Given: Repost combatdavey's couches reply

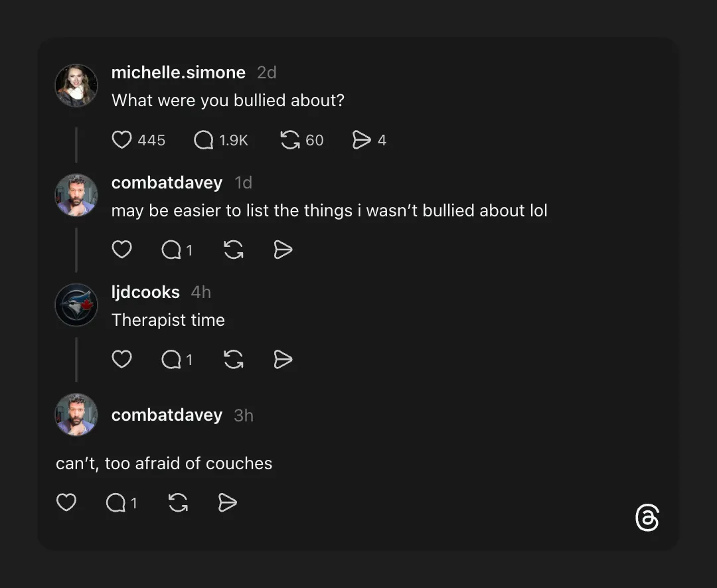Looking at the screenshot, I should coord(177,502).
